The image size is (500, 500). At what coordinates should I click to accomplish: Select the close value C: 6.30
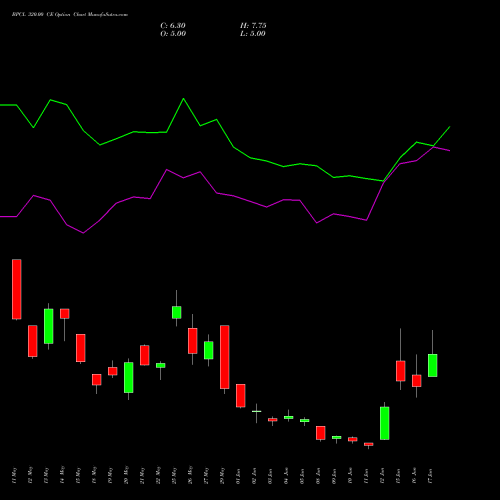[173, 26]
